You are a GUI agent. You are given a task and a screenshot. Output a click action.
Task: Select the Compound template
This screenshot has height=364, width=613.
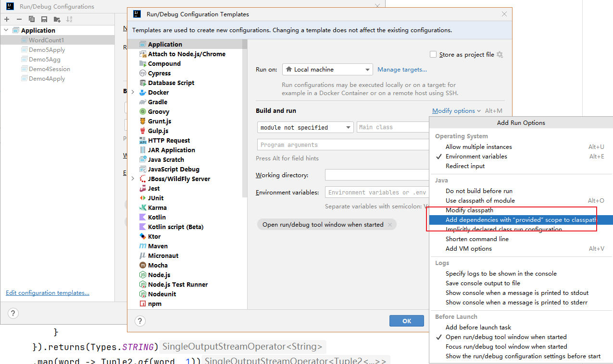[x=164, y=63]
